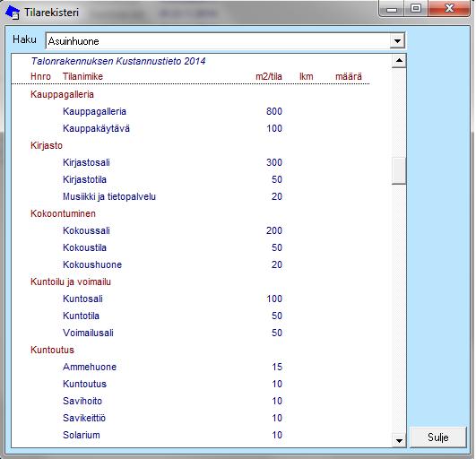Image resolution: width=476 pixels, height=459 pixels.
Task: Click the scroll down arrow of the list
Action: pyautogui.click(x=399, y=440)
